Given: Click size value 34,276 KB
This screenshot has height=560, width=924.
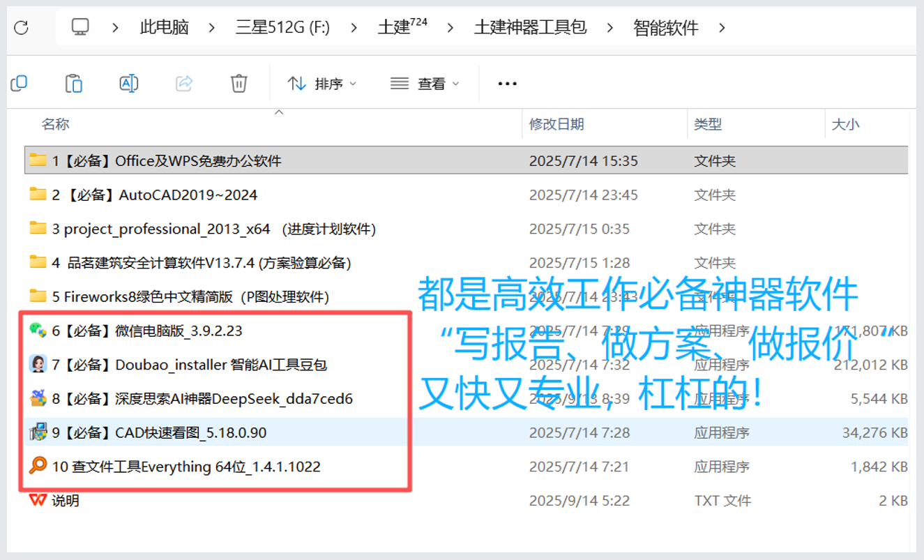Looking at the screenshot, I should 874,432.
